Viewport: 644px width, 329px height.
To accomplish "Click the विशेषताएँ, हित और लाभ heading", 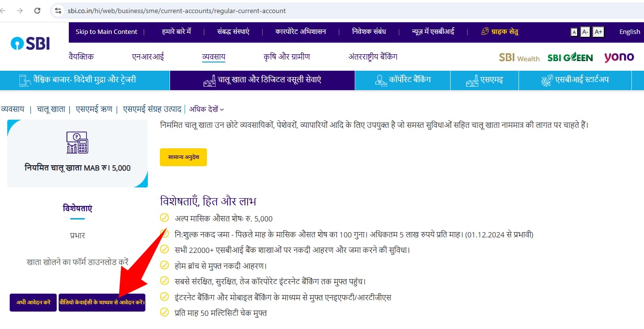I will point(208,201).
